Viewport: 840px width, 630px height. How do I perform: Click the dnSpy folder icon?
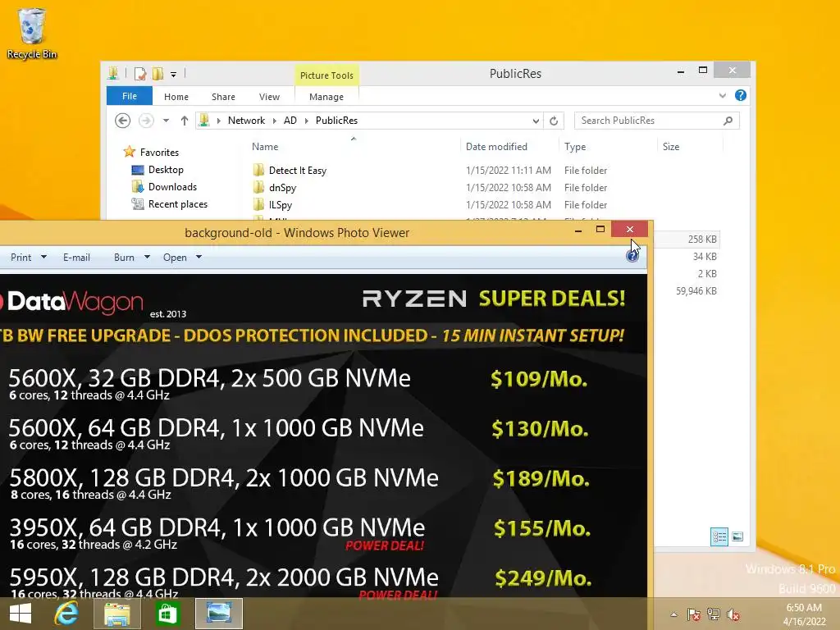[258, 188]
